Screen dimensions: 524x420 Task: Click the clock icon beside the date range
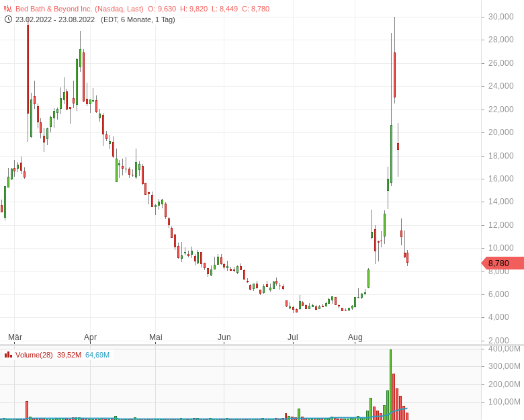click(x=8, y=19)
